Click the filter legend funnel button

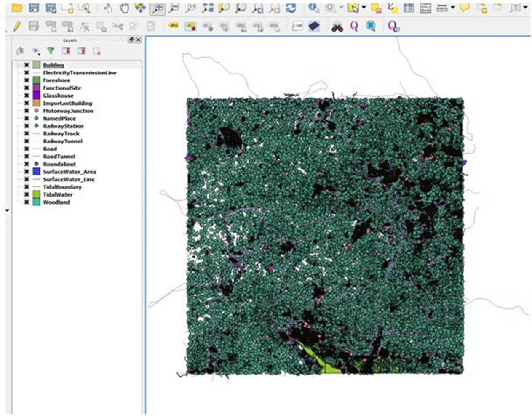(51, 51)
